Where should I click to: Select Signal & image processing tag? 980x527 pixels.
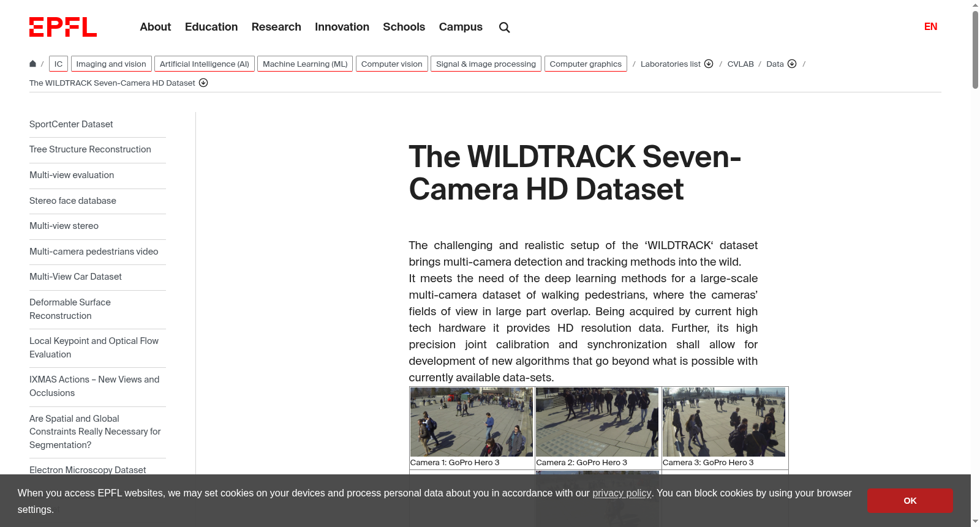(486, 64)
